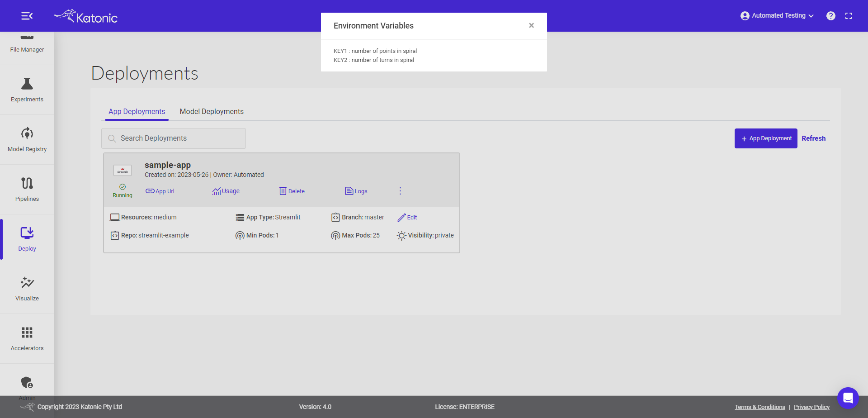Image resolution: width=868 pixels, height=418 pixels.
Task: Click Created on 2023-05-26 text
Action: click(x=177, y=175)
